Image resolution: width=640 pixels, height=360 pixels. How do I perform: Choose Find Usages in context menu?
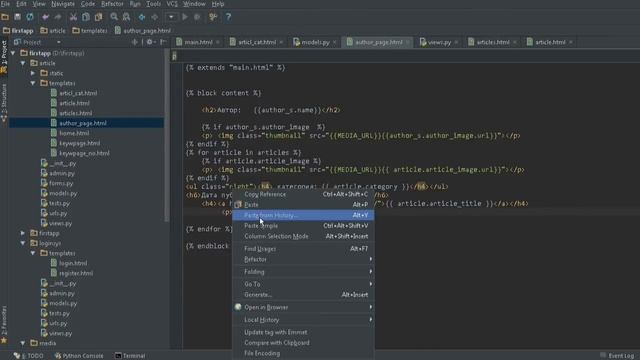point(303,249)
